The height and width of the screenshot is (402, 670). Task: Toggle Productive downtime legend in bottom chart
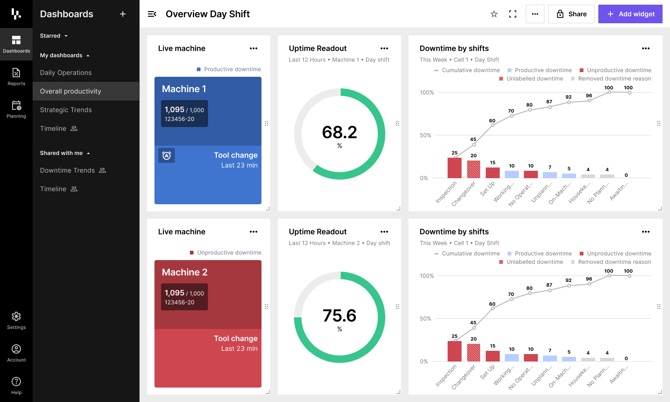point(539,253)
